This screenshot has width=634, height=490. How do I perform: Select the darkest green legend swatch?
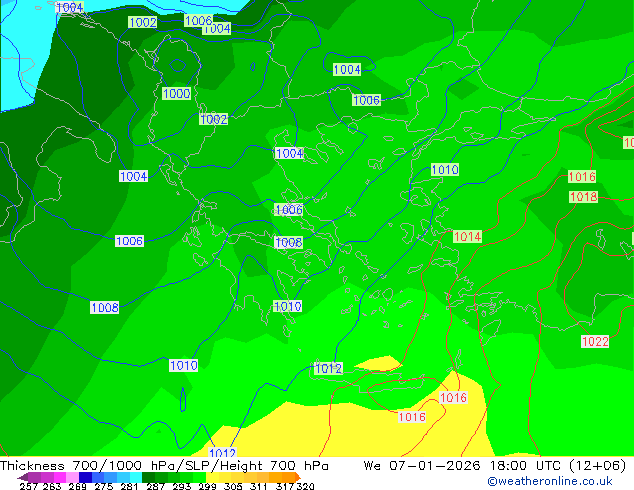pos(148,477)
